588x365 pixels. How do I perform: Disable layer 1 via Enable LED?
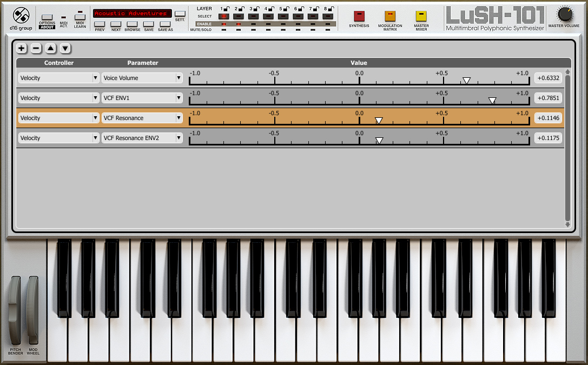point(224,24)
